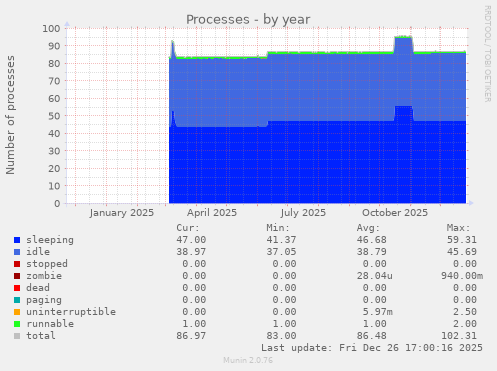The image size is (497, 371).
Task: Click sleeping maximum value 59.31
Action: (x=462, y=240)
